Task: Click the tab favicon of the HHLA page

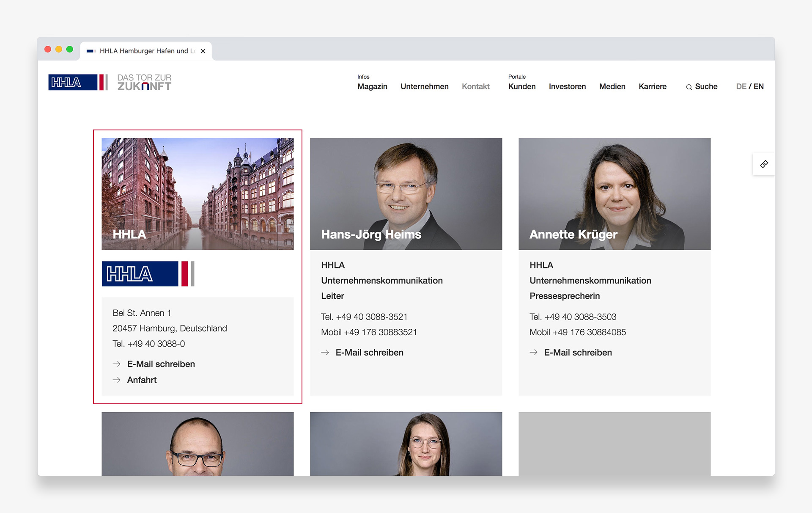Action: point(91,51)
